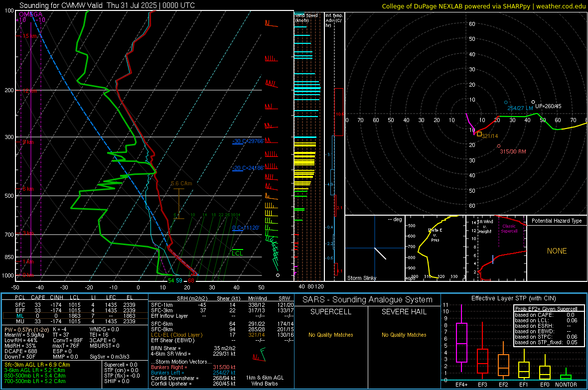Select the MU parcel row
This screenshot has width=588, height=390.
click(x=75, y=321)
